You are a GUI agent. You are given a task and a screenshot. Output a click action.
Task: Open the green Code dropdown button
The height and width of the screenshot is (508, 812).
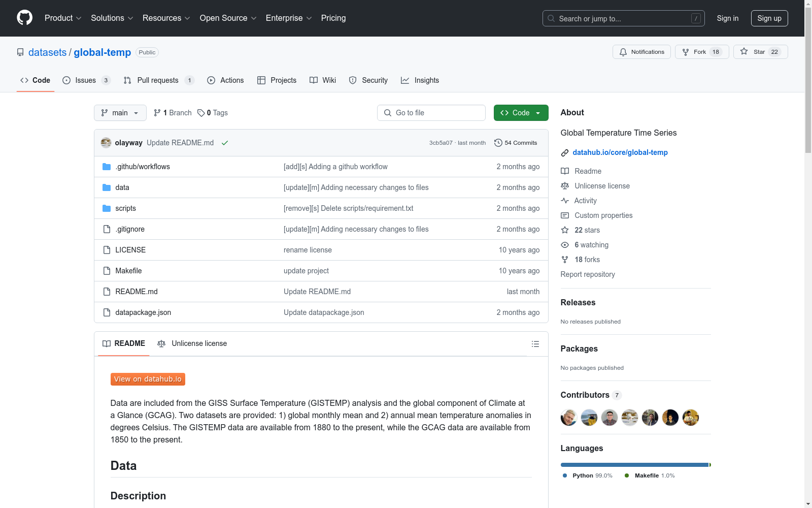(521, 113)
